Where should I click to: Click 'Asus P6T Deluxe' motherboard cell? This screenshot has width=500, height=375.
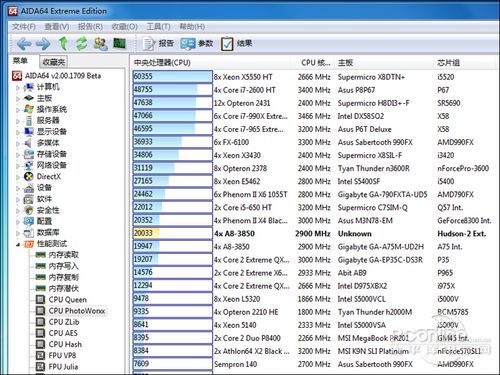pyautogui.click(x=364, y=129)
